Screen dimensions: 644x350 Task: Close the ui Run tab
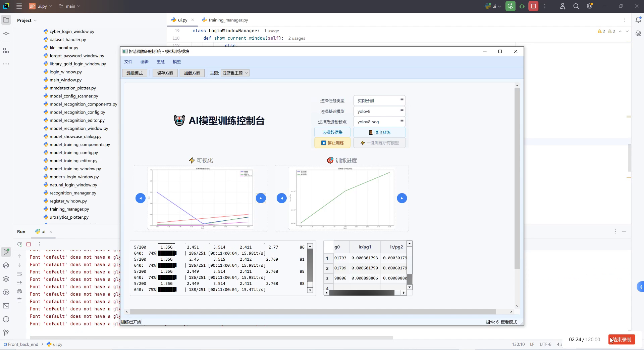point(51,232)
